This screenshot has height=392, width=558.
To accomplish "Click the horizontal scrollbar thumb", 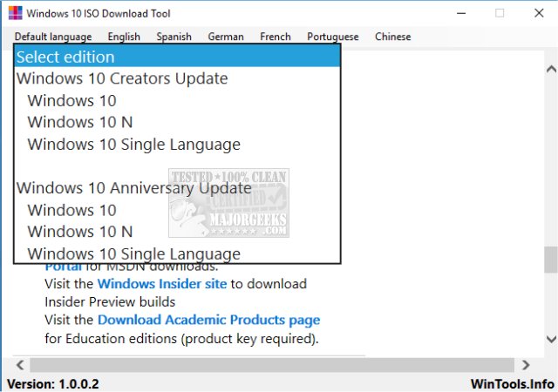I will tap(272, 365).
